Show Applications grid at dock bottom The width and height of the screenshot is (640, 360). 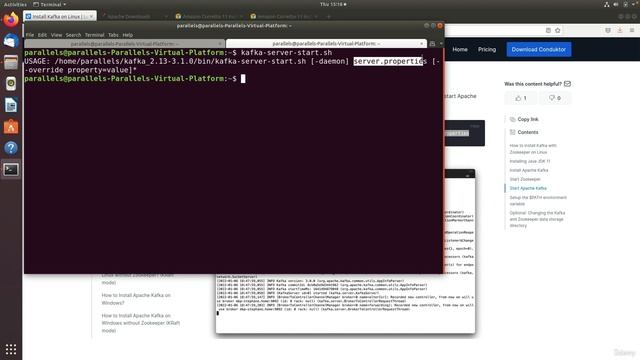[x=11, y=349]
